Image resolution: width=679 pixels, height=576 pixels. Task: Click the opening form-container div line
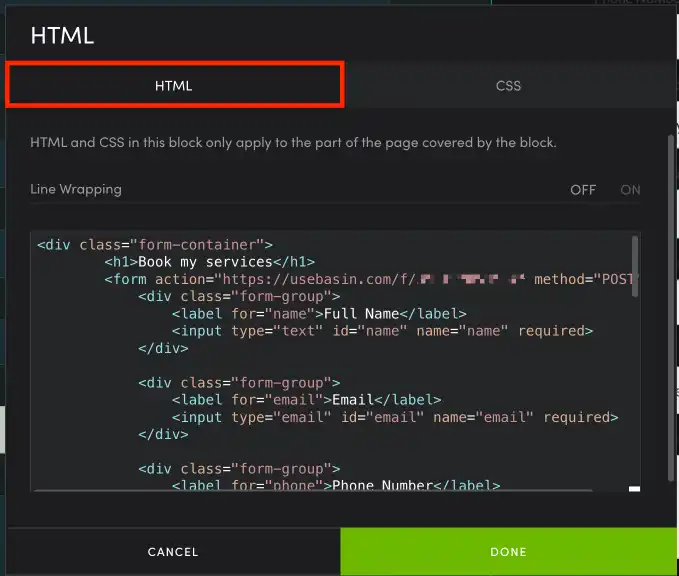(155, 244)
